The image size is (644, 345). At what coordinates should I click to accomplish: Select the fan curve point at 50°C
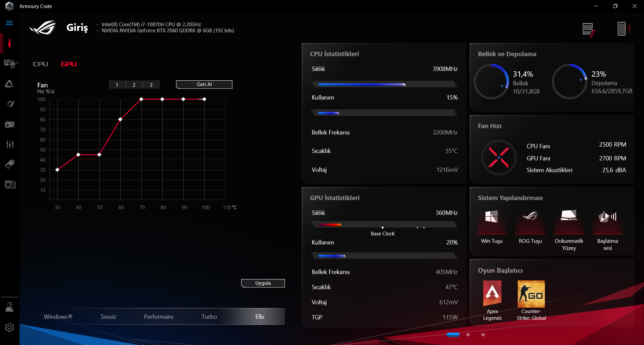(99, 155)
